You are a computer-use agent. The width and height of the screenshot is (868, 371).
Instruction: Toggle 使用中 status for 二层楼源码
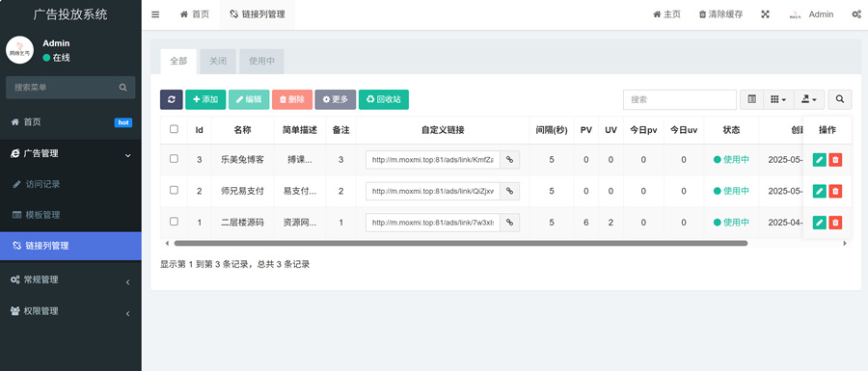(x=731, y=223)
